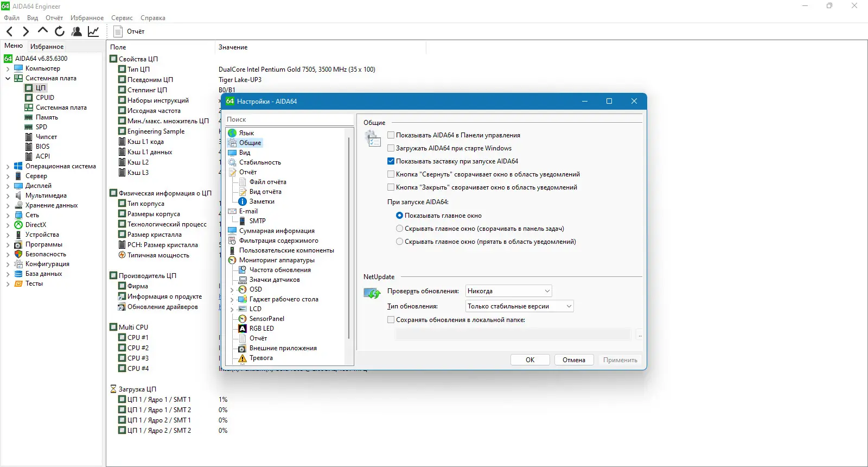The image size is (868, 467).
Task: Open the Вид menu
Action: coord(33,18)
